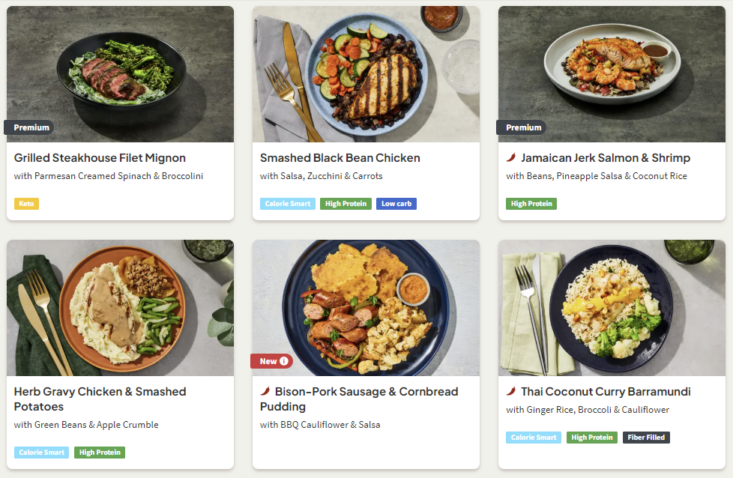
Task: Click High Protein tag under Jamaican Jerk Salmon
Action: point(531,204)
